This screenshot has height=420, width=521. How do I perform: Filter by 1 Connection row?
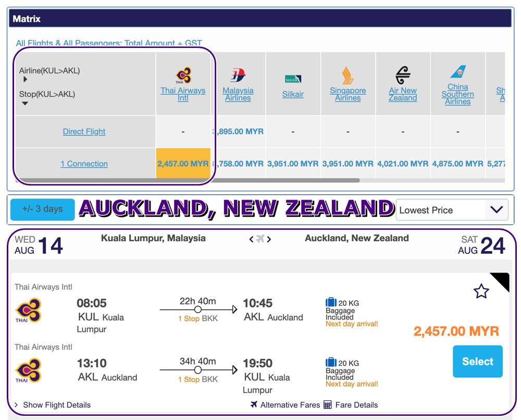point(84,164)
